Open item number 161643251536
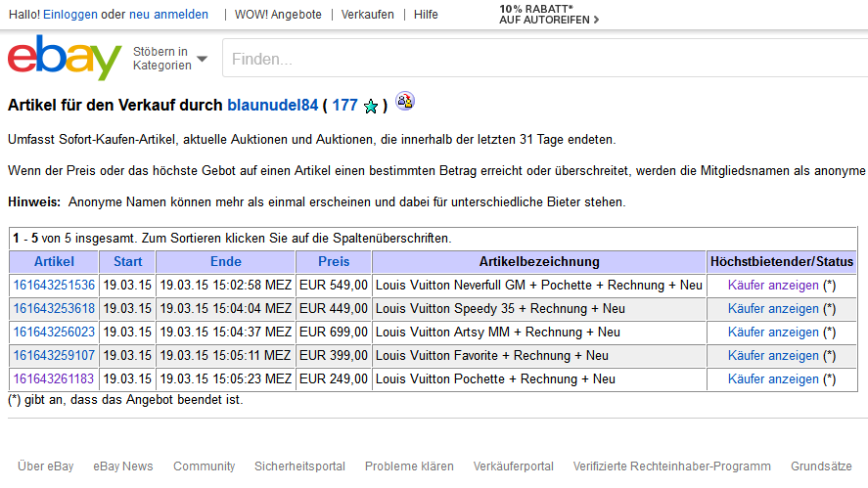 (54, 285)
